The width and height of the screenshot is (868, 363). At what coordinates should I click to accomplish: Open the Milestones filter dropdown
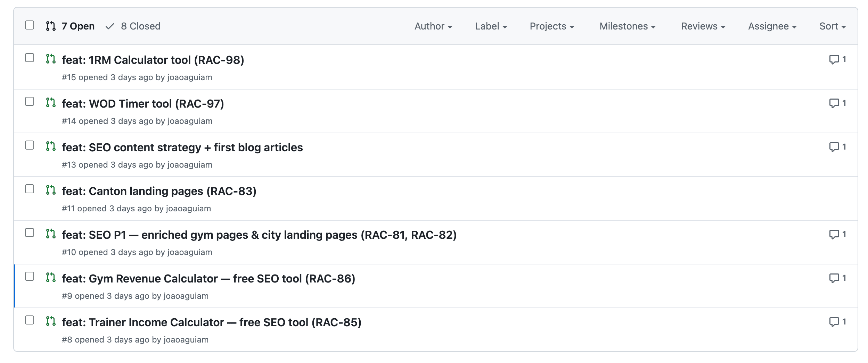(x=628, y=26)
